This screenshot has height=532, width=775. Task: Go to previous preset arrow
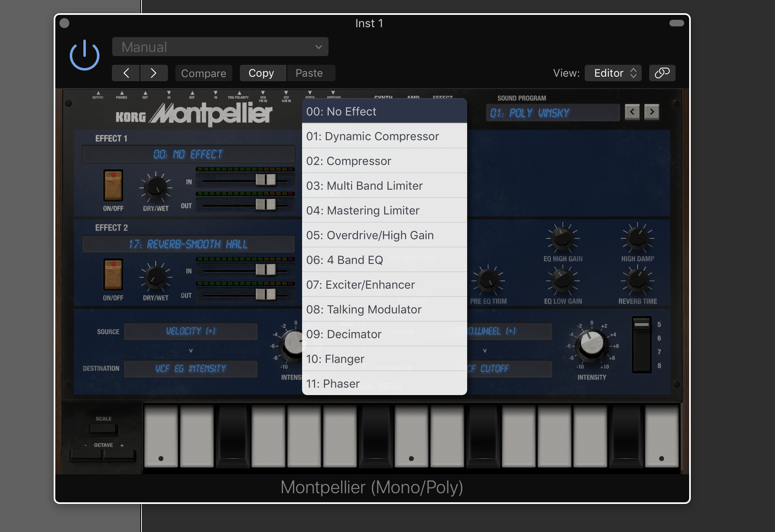(x=126, y=73)
